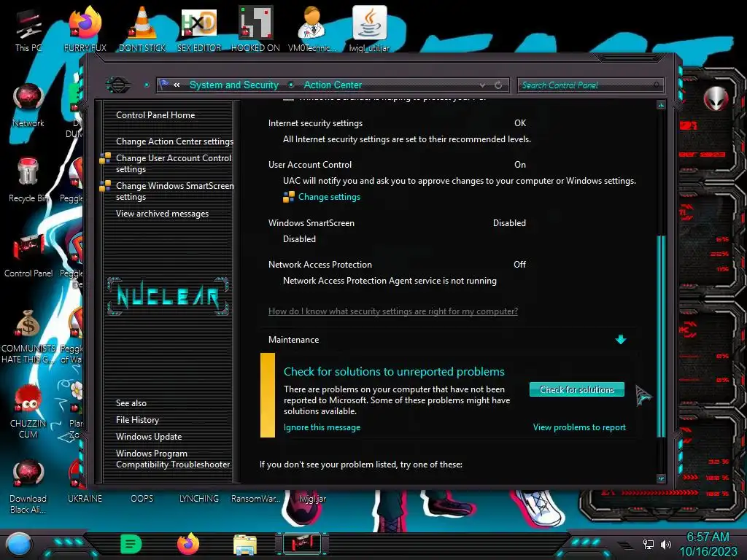Select the Control Panel taskbar button

pos(302,544)
